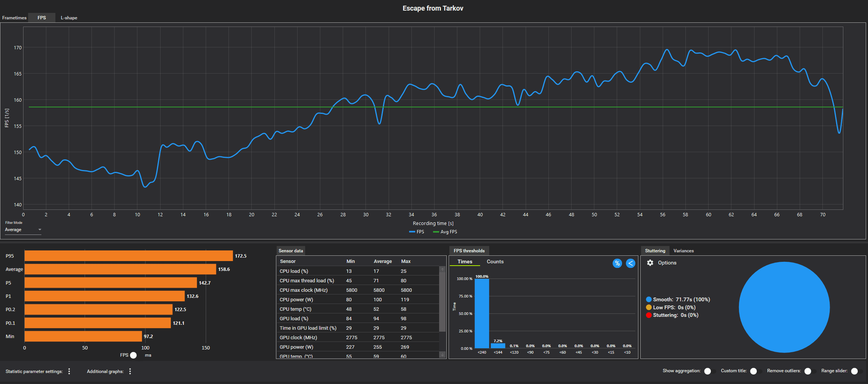Viewport: 868px width, 384px height.
Task: Open Additional graphs three-dot menu
Action: click(x=130, y=371)
